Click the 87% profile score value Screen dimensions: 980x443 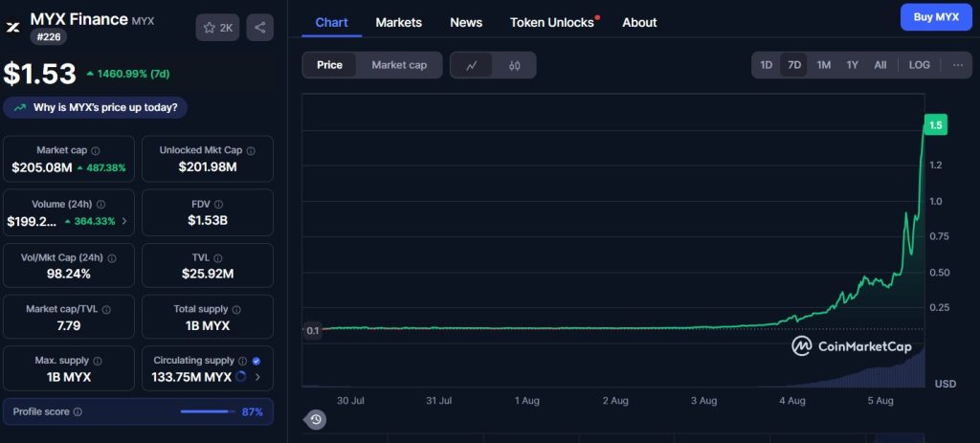[253, 411]
